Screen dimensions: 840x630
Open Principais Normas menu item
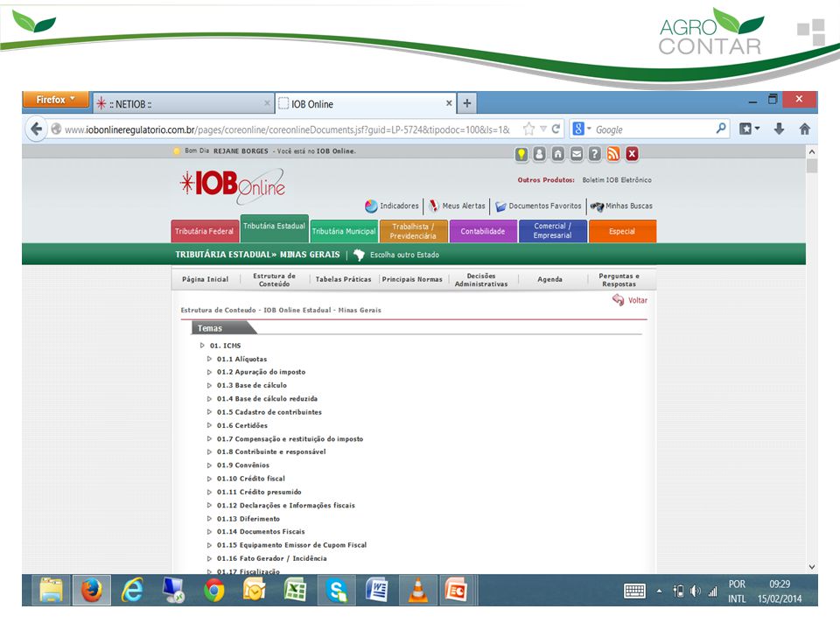(412, 279)
